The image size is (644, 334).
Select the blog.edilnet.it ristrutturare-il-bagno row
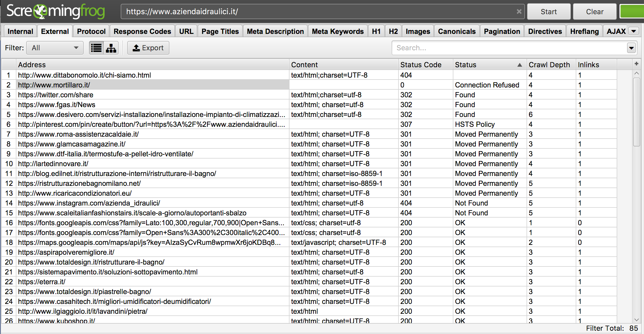pyautogui.click(x=309, y=173)
